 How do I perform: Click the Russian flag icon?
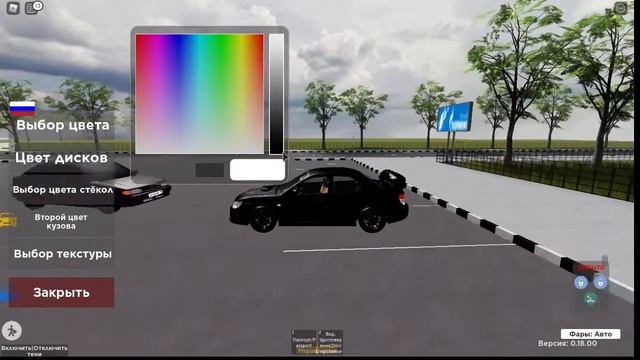point(22,109)
